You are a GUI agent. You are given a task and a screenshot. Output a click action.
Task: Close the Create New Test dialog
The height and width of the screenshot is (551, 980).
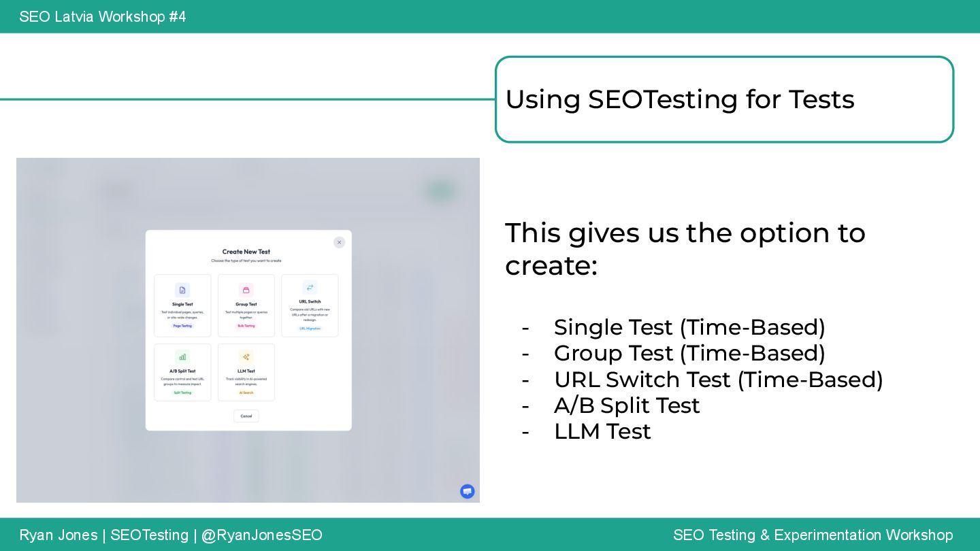[x=339, y=242]
